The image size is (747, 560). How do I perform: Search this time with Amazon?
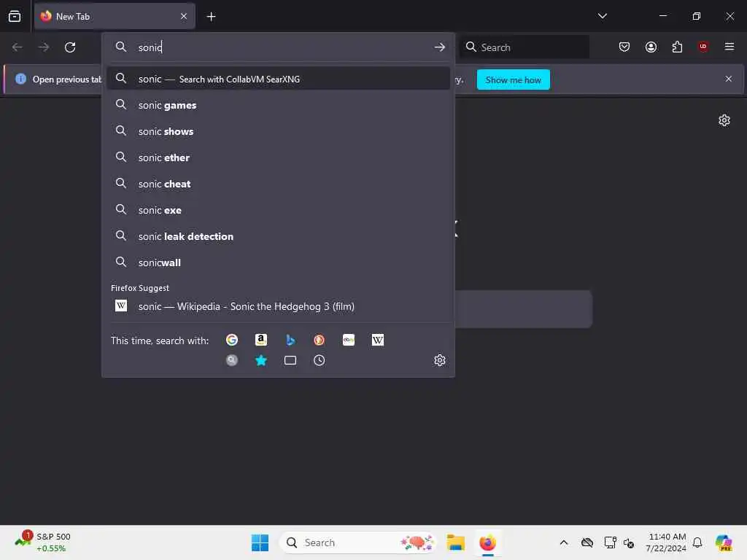(x=261, y=340)
